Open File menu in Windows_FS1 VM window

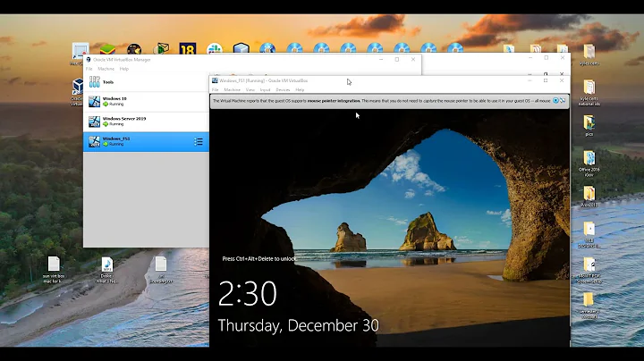pyautogui.click(x=216, y=90)
